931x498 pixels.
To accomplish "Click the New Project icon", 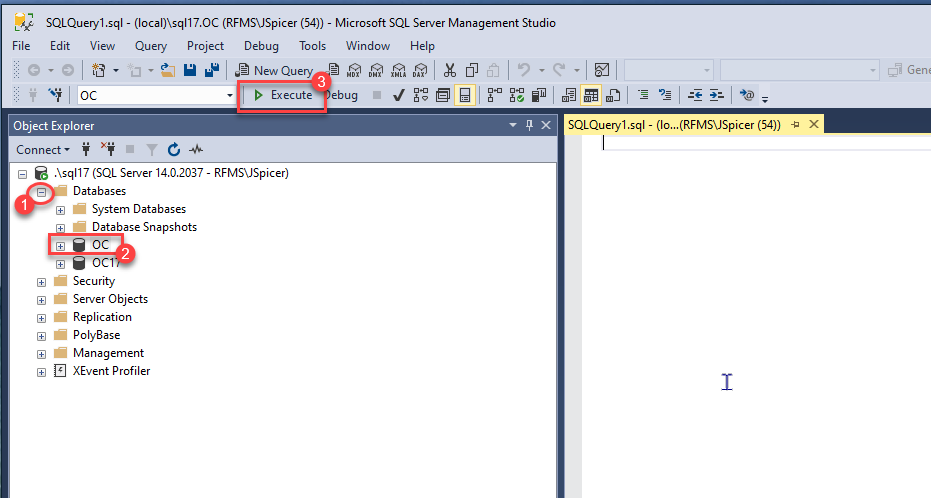I will click(99, 70).
